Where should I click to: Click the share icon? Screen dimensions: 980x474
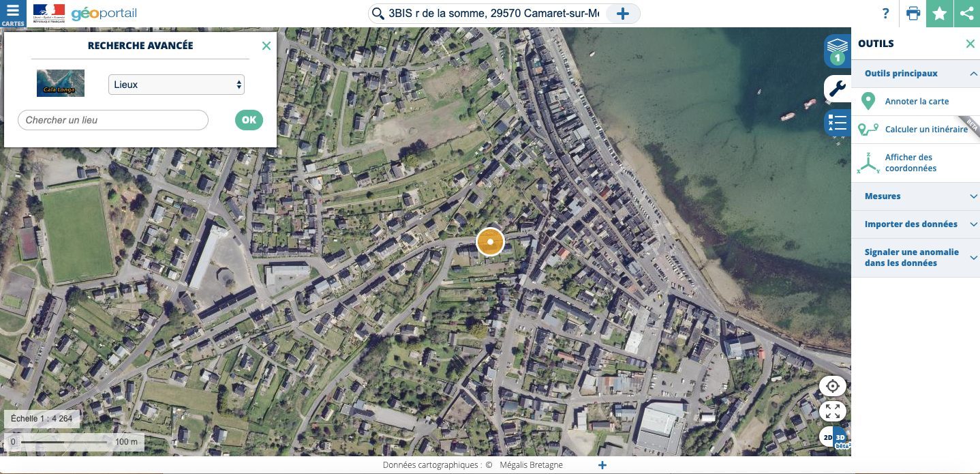click(966, 14)
